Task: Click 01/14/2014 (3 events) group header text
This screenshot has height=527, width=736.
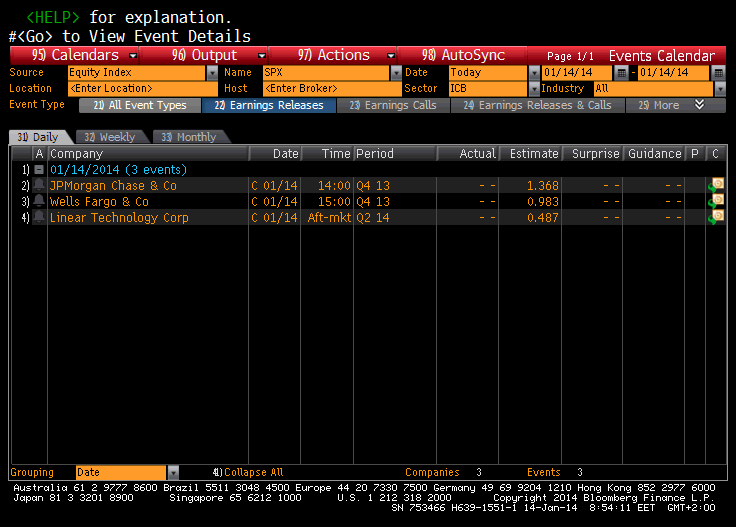Action: tap(118, 169)
